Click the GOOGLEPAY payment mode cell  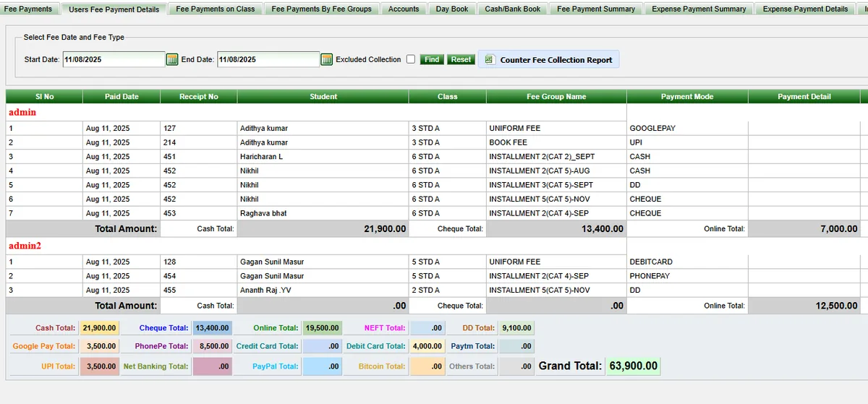(x=687, y=128)
